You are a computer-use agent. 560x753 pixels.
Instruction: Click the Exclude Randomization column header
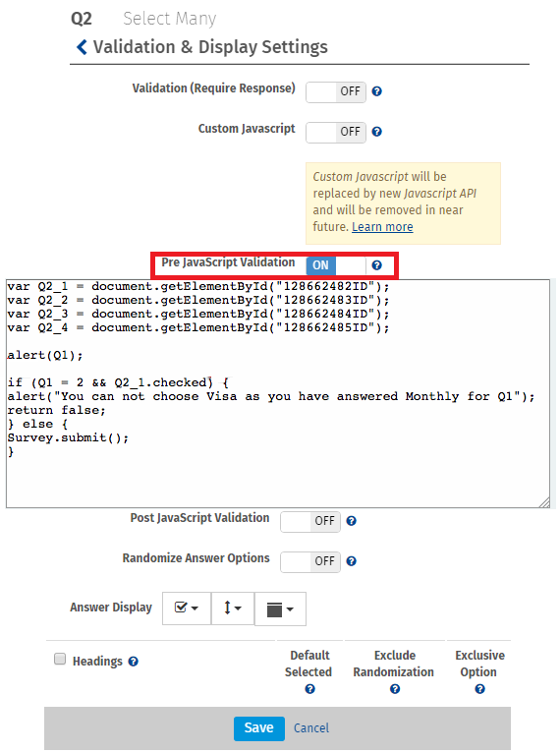[394, 664]
